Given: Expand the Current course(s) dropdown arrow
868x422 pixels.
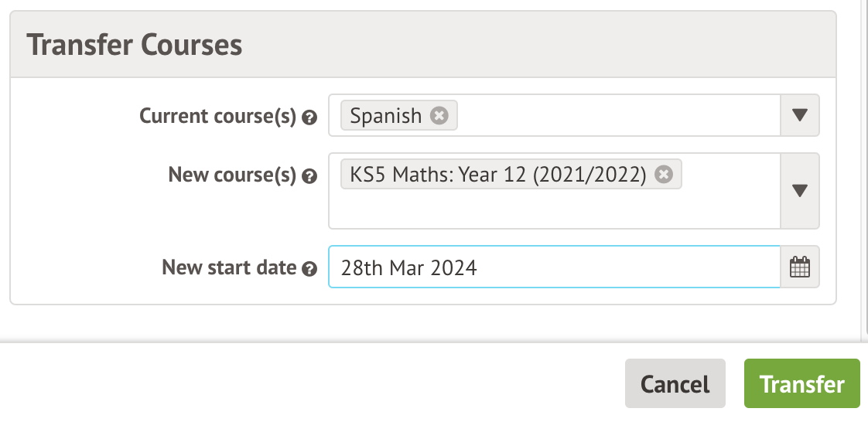Looking at the screenshot, I should (x=800, y=116).
